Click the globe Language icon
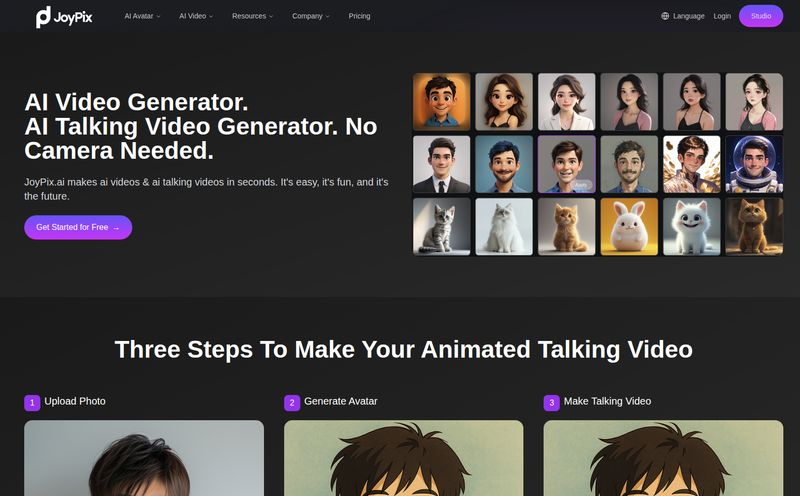Viewport: 800px width, 496px height. click(x=666, y=16)
